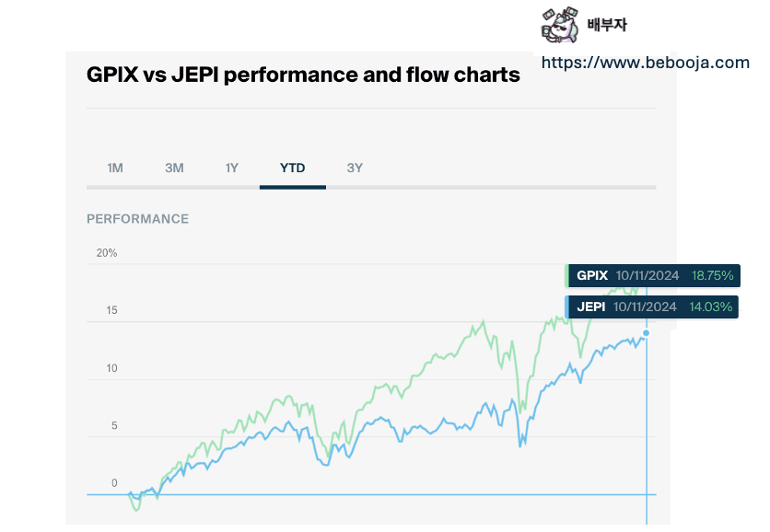Image resolution: width=770 pixels, height=532 pixels.
Task: Switch to the 3Y tab
Action: coord(355,168)
